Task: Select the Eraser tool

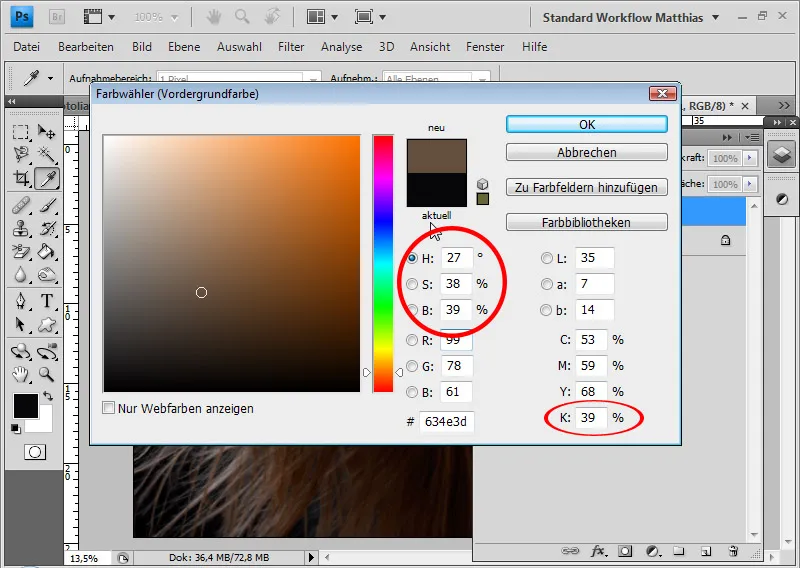Action: 21,252
